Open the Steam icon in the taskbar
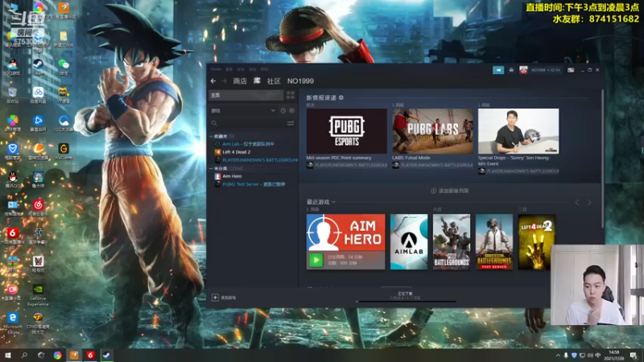Screen dimensions: 644x362 [107, 355]
